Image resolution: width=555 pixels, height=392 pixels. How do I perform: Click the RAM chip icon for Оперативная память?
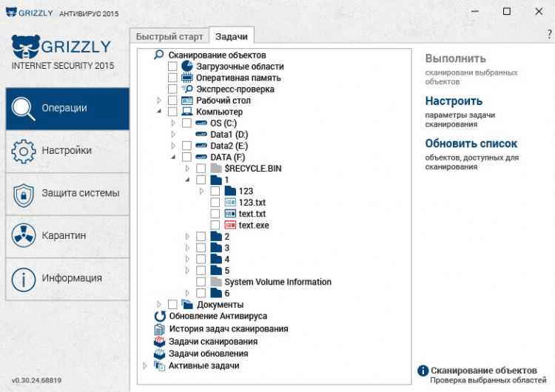click(x=187, y=78)
